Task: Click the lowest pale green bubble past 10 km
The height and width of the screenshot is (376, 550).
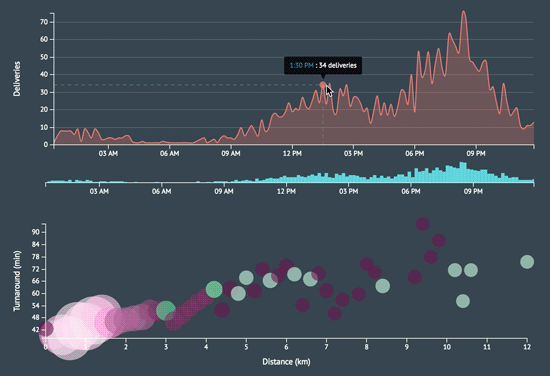Action: (463, 301)
